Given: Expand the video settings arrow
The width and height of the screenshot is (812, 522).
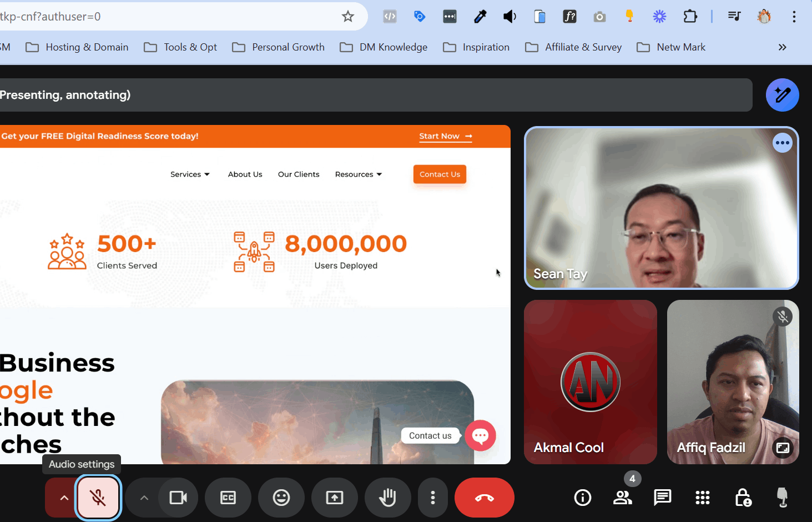Looking at the screenshot, I should click(144, 498).
